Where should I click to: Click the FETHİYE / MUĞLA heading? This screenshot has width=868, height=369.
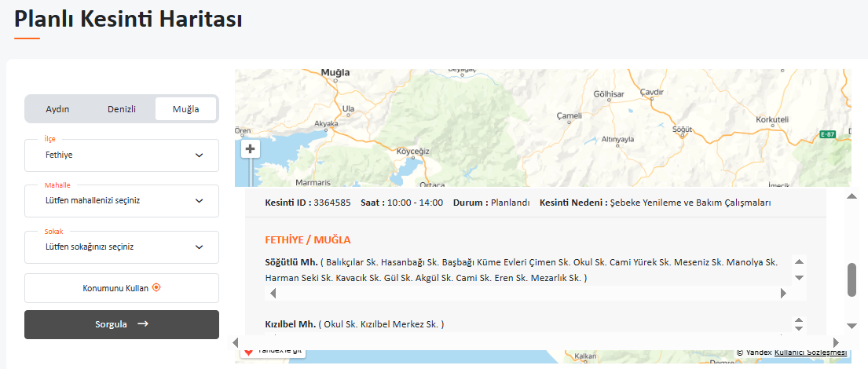tap(308, 240)
